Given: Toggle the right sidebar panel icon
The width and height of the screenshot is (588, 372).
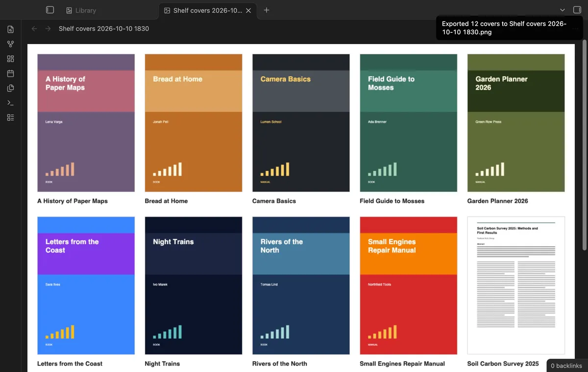Looking at the screenshot, I should [577, 10].
